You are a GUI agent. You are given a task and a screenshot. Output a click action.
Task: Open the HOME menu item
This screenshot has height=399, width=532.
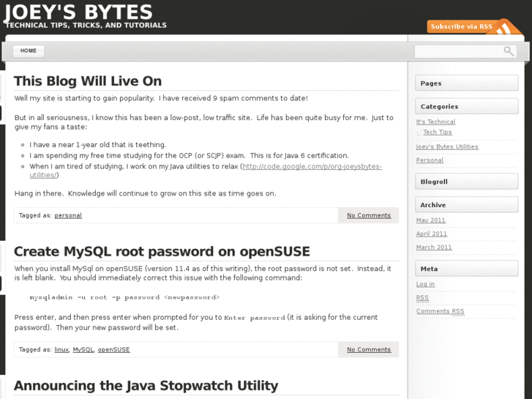tap(29, 51)
